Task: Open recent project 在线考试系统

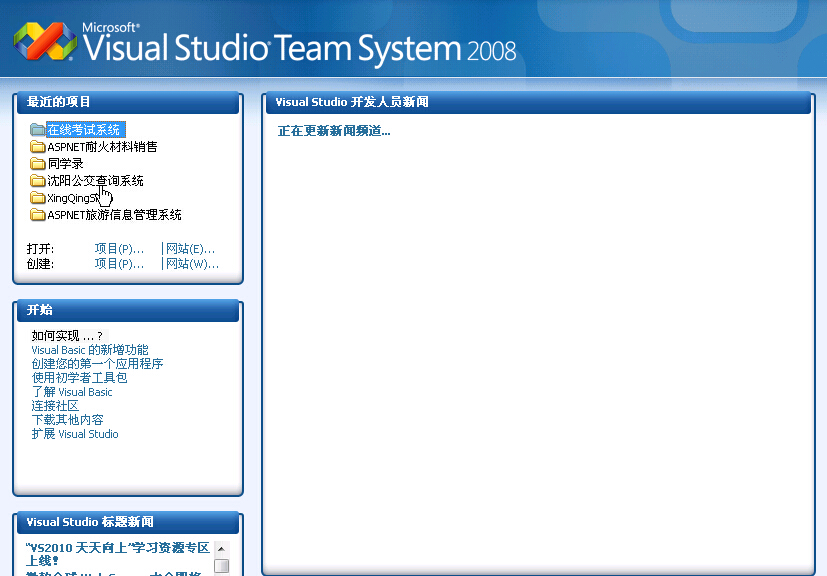Action: point(84,130)
